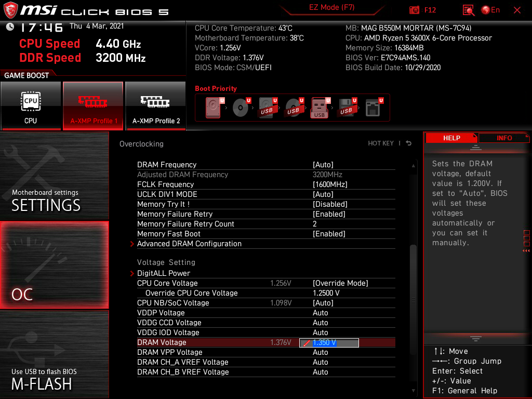Select the hard disk boot priority device

tap(214, 108)
